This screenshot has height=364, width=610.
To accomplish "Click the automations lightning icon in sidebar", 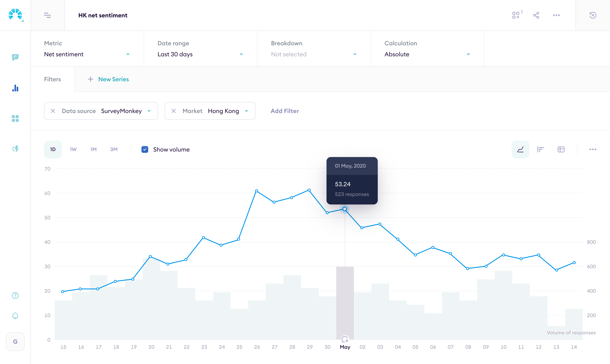I will (15, 149).
